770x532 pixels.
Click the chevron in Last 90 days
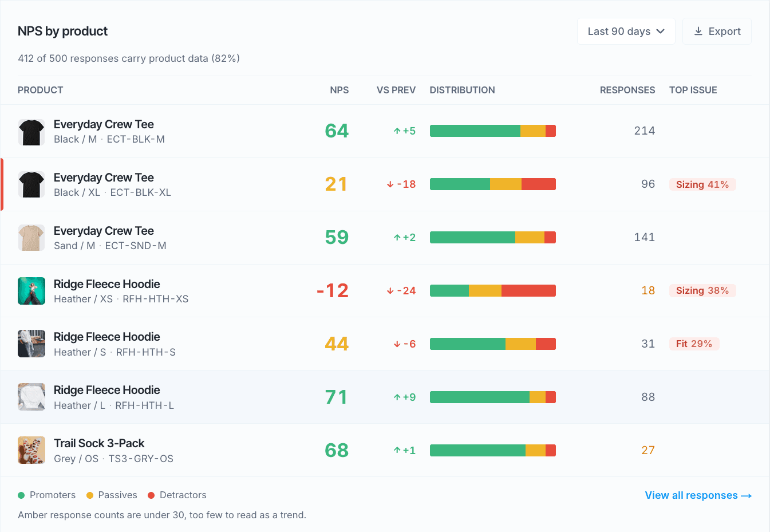[661, 31]
